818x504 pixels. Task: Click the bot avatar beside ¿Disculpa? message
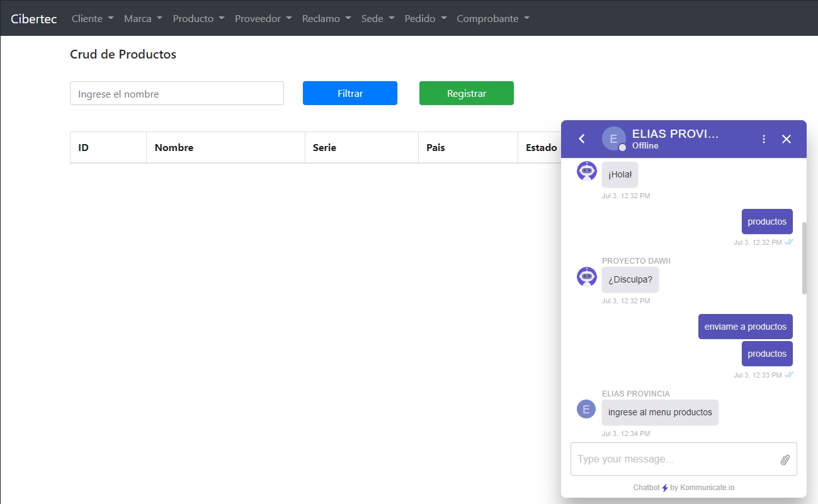[x=587, y=277]
